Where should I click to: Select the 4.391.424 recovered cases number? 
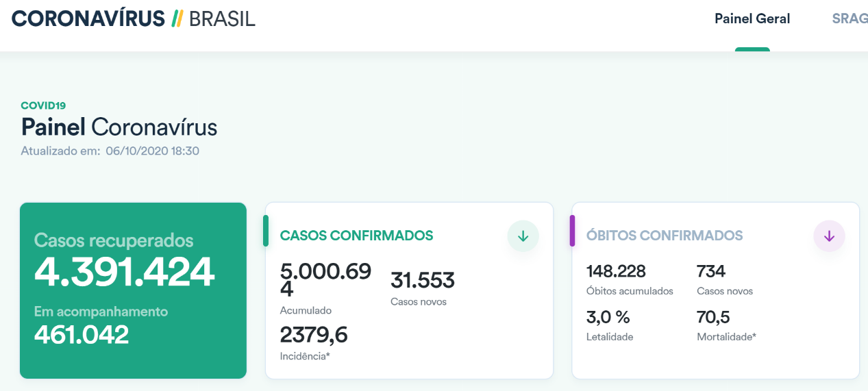click(125, 273)
